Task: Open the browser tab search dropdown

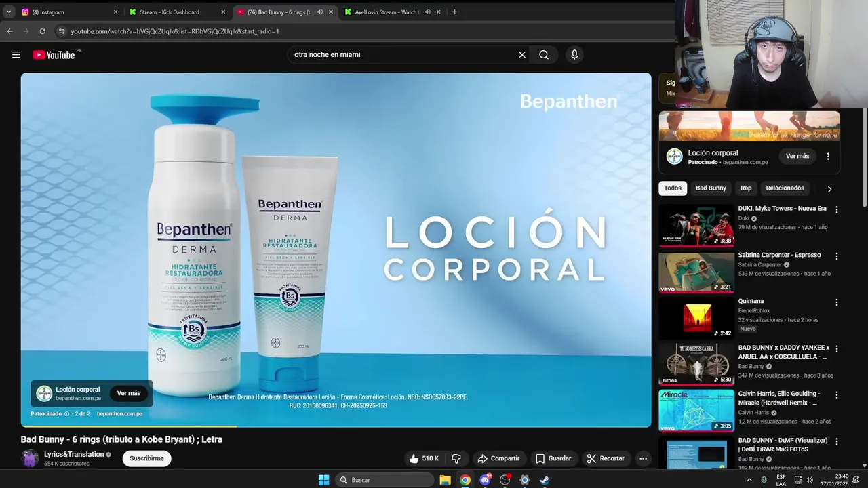Action: click(9, 12)
